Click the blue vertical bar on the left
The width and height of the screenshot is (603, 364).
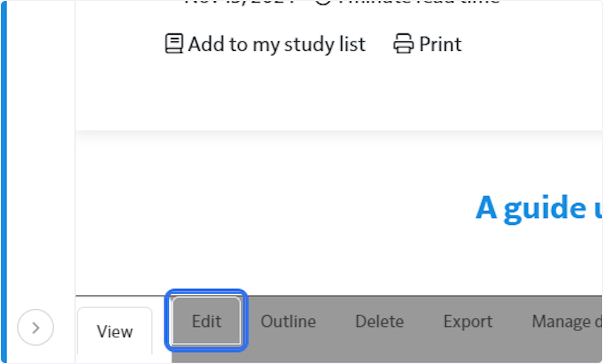point(3,182)
